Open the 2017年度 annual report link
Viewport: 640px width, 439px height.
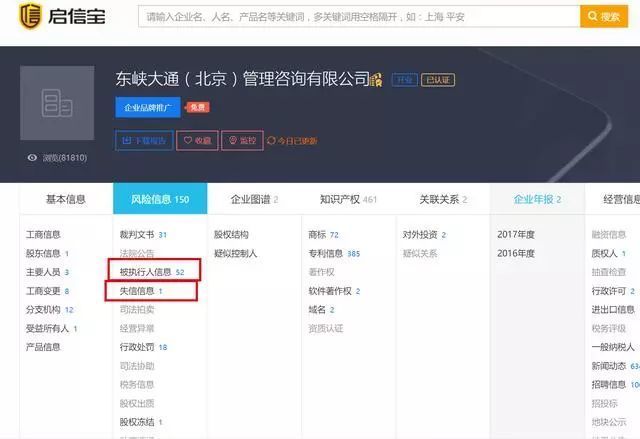[516, 234]
